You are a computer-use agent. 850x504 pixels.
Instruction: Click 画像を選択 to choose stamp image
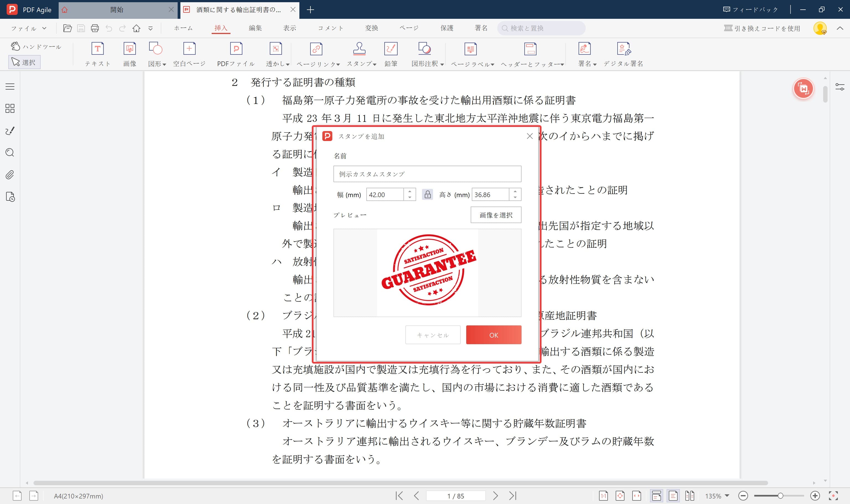point(496,215)
